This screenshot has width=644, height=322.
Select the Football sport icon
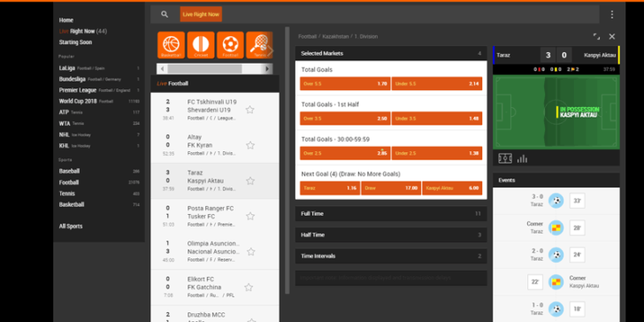230,45
